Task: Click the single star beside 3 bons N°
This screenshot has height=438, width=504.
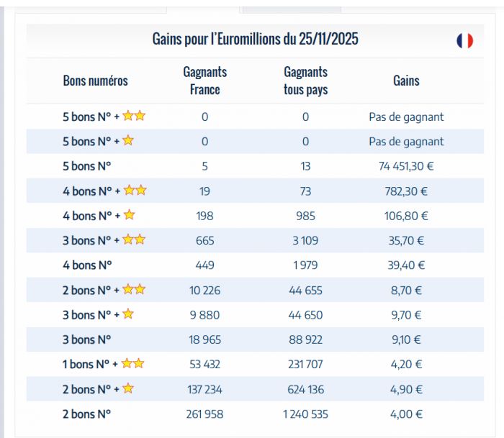Action: coord(128,314)
